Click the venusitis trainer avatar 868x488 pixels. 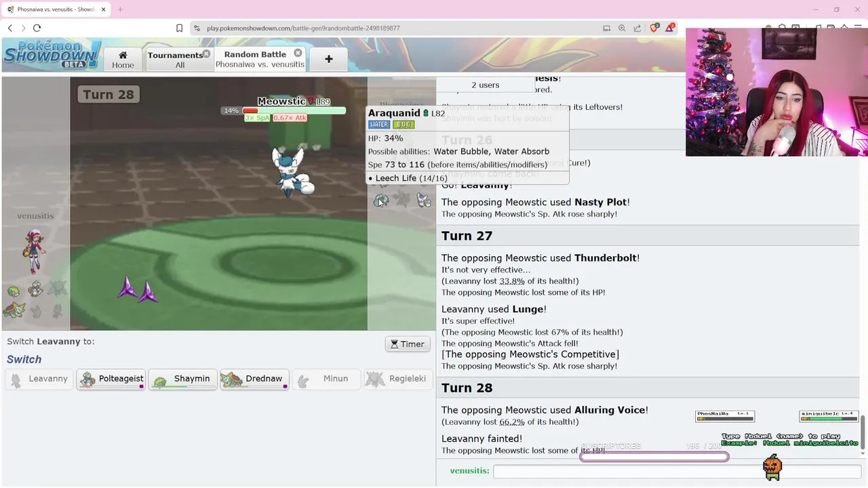(34, 251)
